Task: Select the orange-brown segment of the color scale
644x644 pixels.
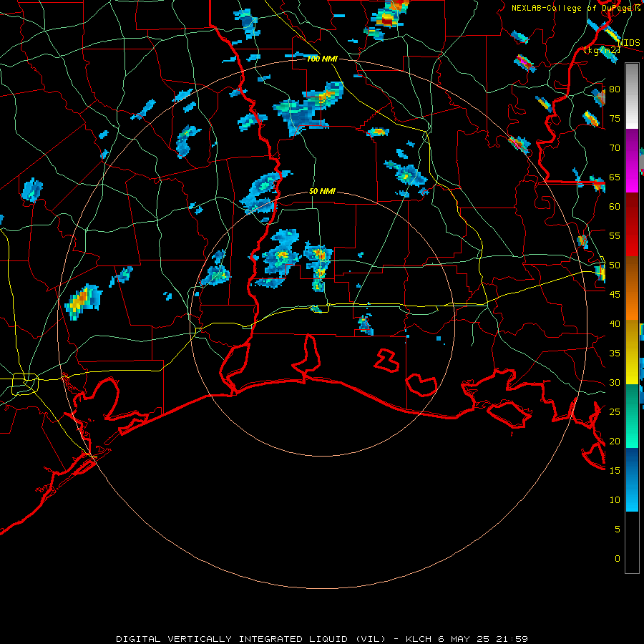Action: tap(632, 288)
